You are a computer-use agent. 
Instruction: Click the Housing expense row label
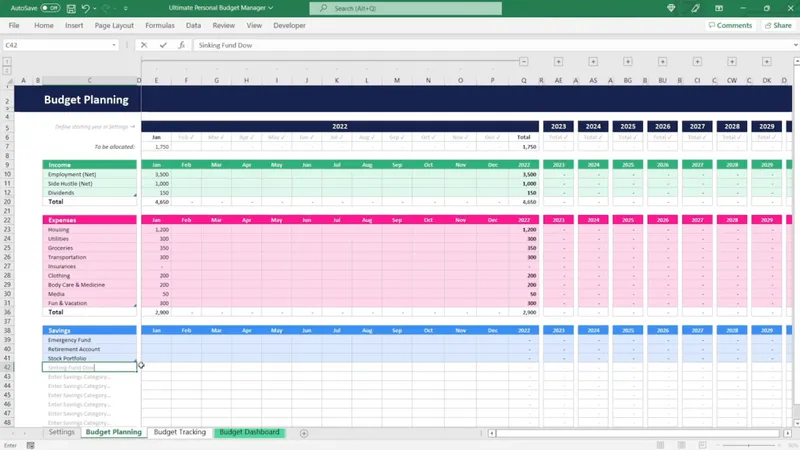pyautogui.click(x=58, y=230)
